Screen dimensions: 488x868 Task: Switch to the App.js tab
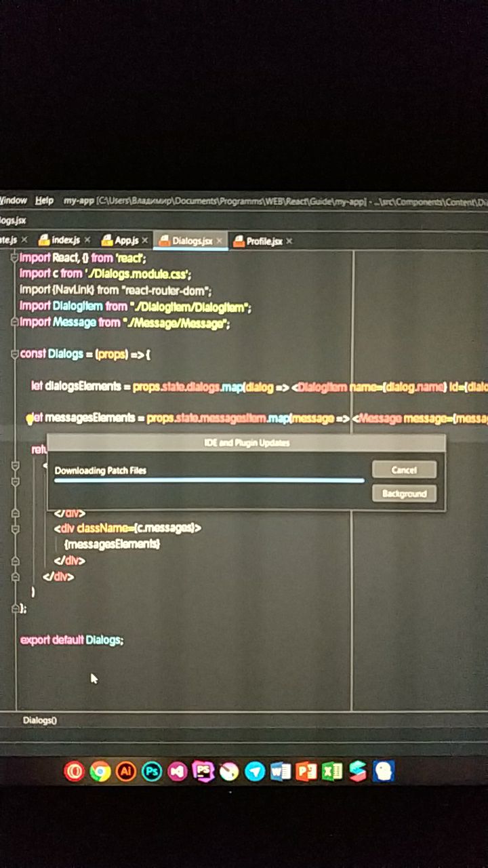pos(125,240)
